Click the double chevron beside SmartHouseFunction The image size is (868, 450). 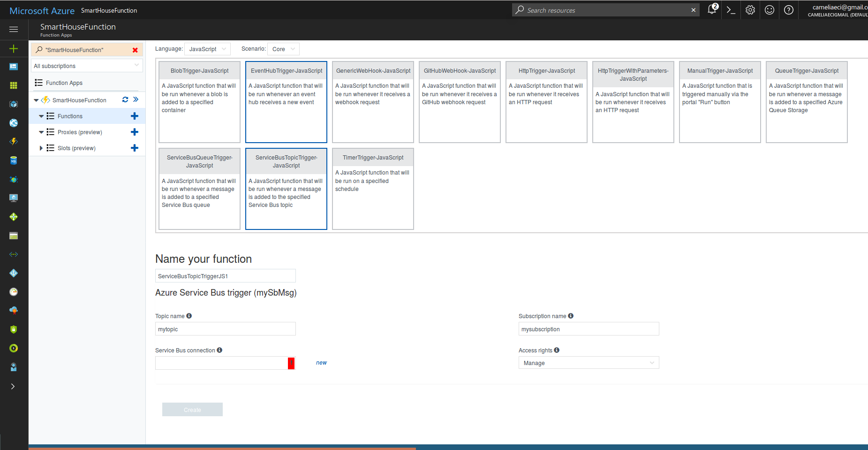pos(136,99)
